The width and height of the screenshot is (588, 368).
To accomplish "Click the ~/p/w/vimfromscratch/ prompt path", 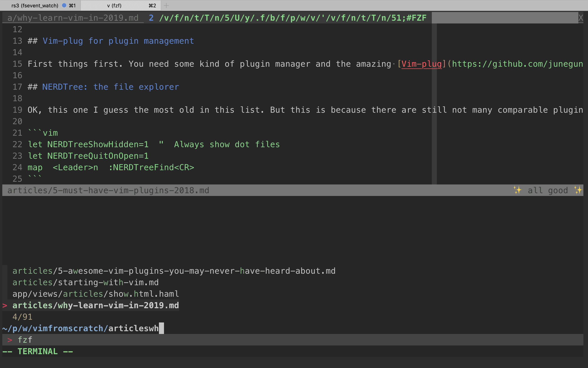I will 55,328.
